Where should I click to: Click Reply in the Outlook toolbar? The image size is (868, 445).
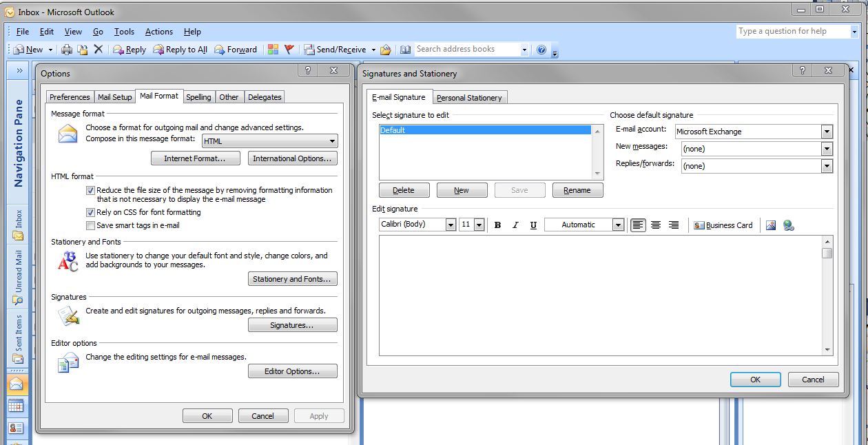pos(130,50)
